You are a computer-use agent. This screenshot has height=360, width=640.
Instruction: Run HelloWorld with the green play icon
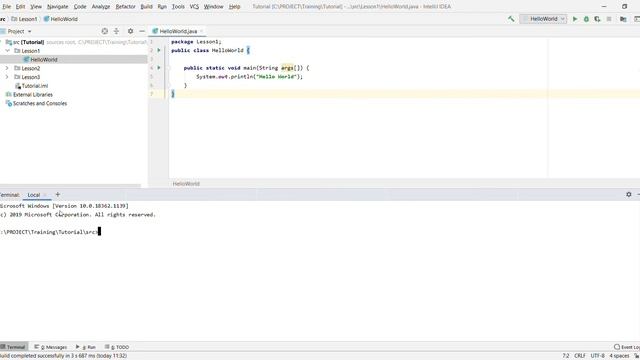click(575, 19)
